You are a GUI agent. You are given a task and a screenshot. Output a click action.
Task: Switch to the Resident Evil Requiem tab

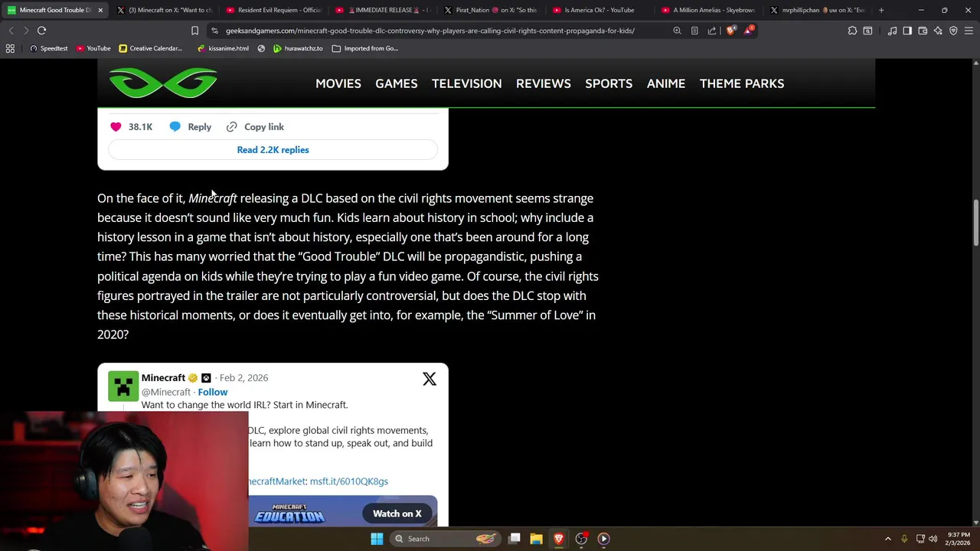pos(273,10)
